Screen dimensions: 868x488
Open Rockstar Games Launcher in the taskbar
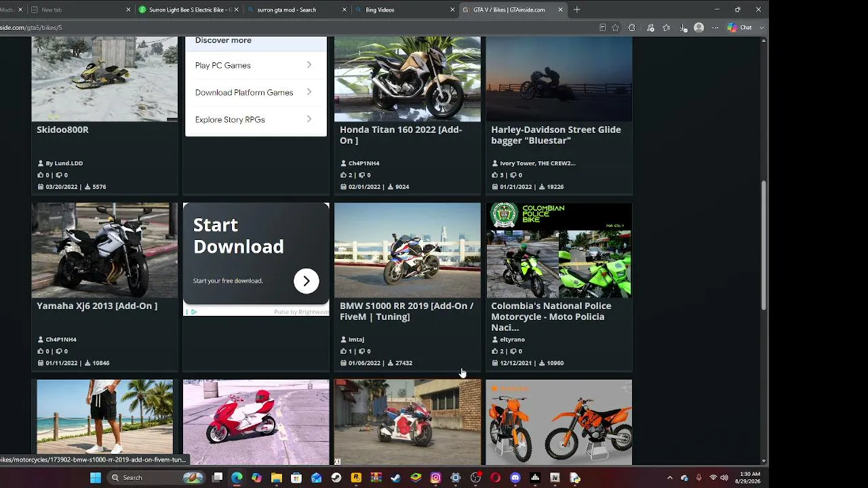(x=356, y=478)
